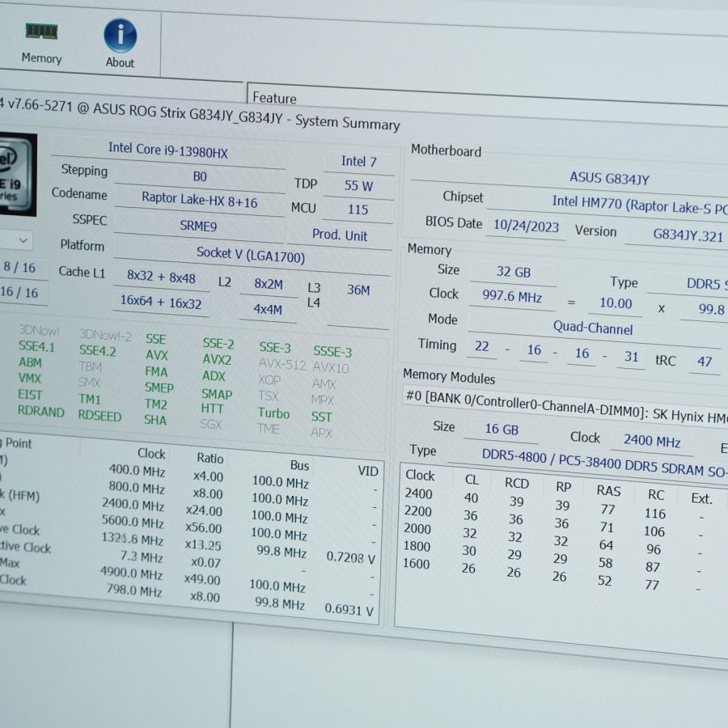Click memory size value 32 GB

513,272
